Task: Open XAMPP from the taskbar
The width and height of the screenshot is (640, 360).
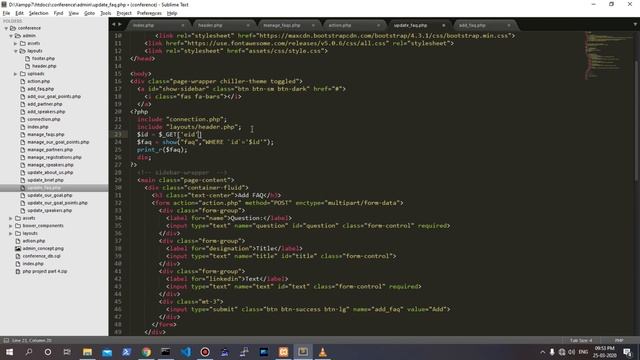Action: [283, 352]
